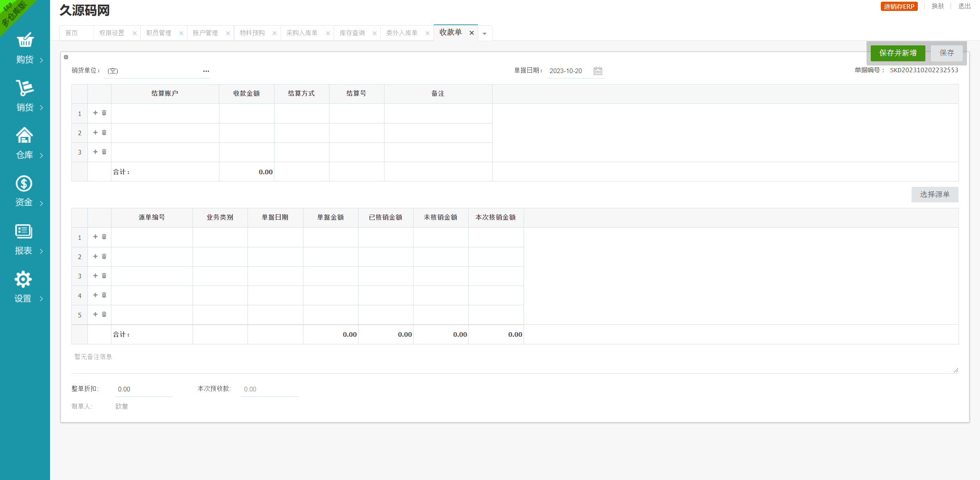Click the 资金 dollar coin icon
This screenshot has width=980, height=480.
click(24, 184)
